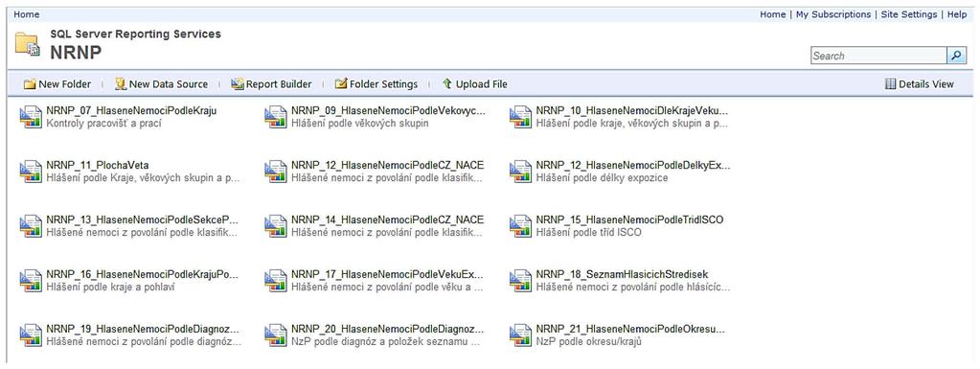Select report icon of NRNP_19_HlaseneNemociPodleDiagnoz
980x369 pixels.
[x=31, y=335]
